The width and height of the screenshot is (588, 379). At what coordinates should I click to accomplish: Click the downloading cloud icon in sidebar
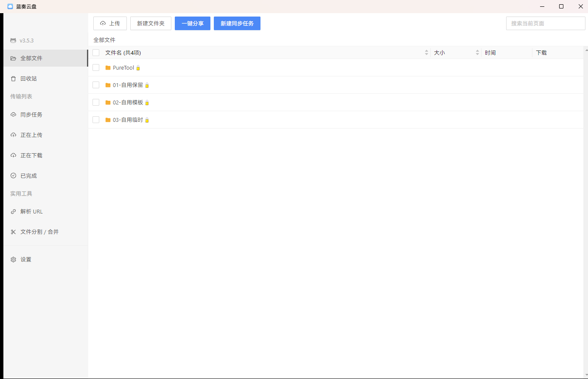pos(13,155)
